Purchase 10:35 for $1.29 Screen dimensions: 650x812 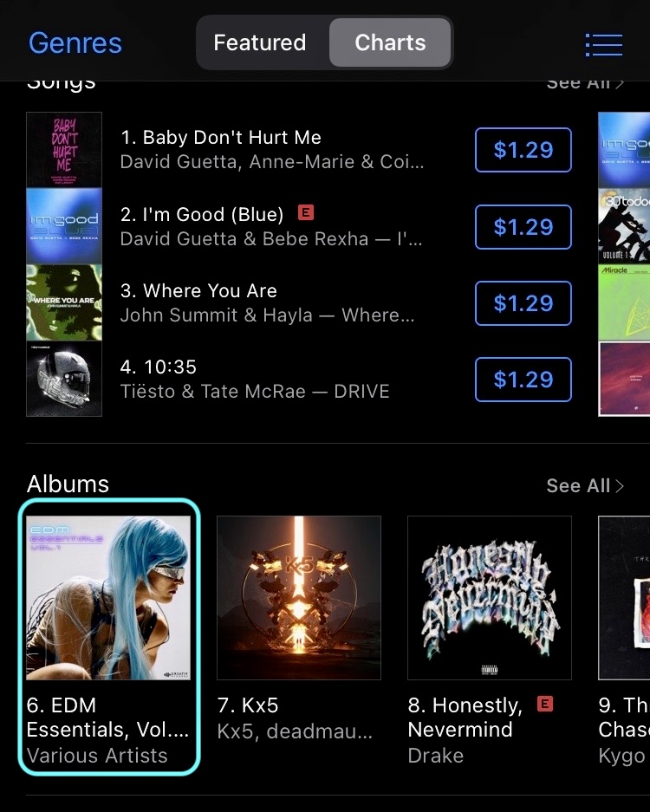click(523, 380)
